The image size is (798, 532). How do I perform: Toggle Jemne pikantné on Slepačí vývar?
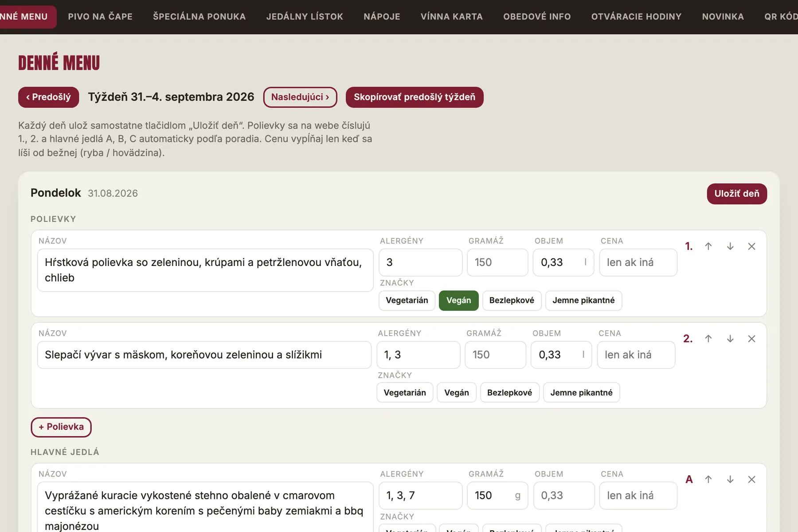coord(581,393)
